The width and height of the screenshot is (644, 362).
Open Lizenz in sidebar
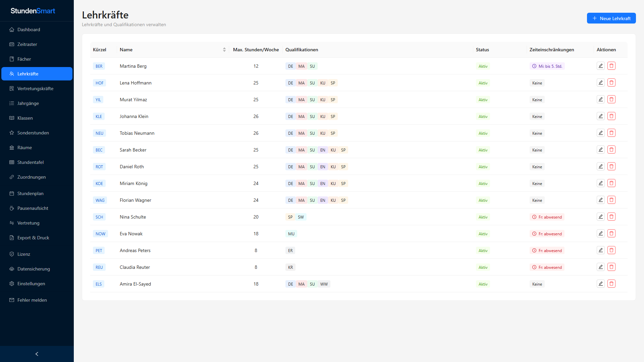[x=37, y=254]
